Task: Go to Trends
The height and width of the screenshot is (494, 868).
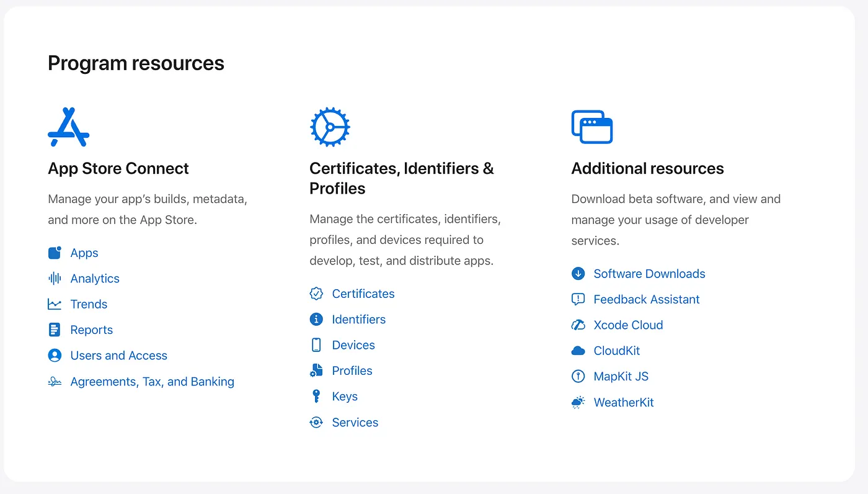Action: [x=89, y=304]
